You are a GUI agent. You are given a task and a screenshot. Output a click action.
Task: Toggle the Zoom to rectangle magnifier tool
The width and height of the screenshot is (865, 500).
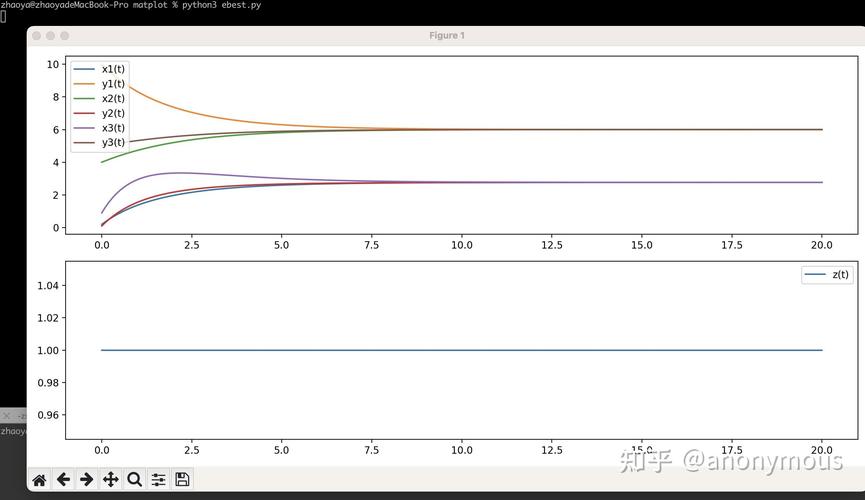(134, 480)
